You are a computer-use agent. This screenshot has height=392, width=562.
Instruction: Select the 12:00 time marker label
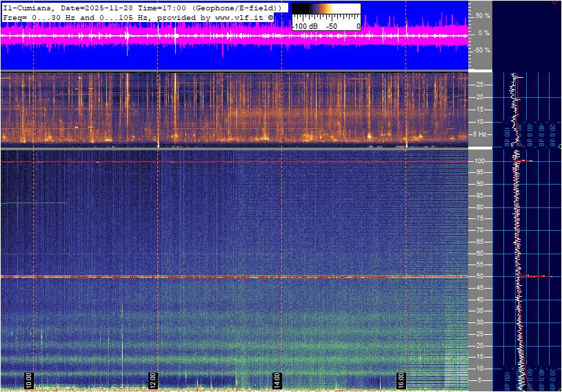point(152,380)
